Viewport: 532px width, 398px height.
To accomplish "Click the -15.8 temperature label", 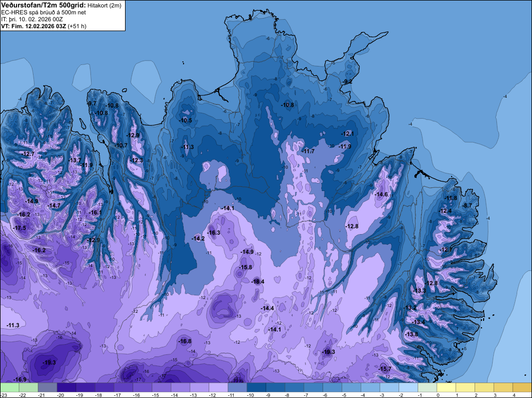I will [246, 267].
